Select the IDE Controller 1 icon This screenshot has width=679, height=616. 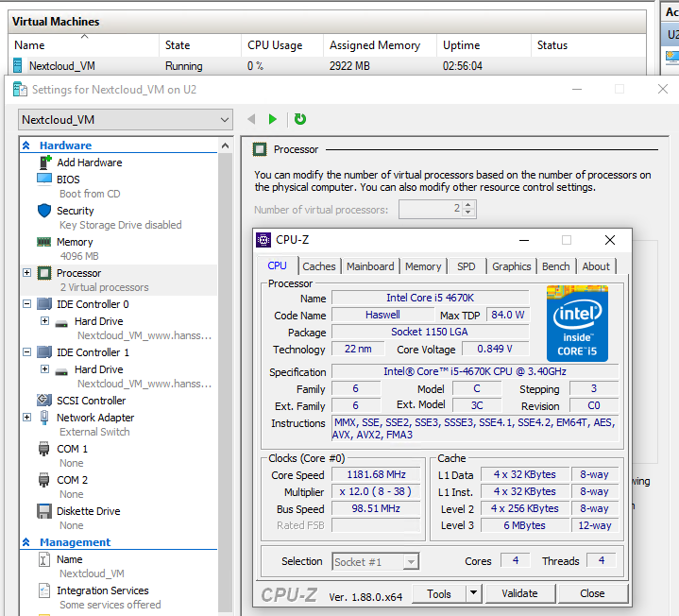pos(44,352)
